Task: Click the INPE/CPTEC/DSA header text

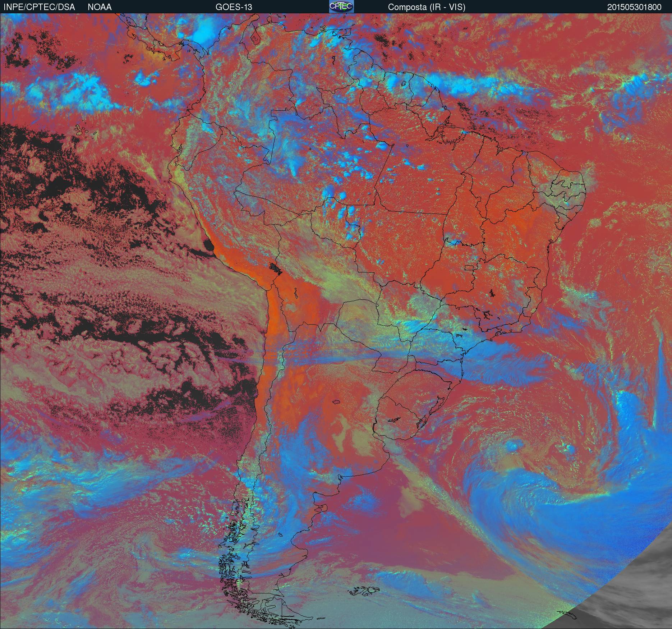Action: coord(39,7)
